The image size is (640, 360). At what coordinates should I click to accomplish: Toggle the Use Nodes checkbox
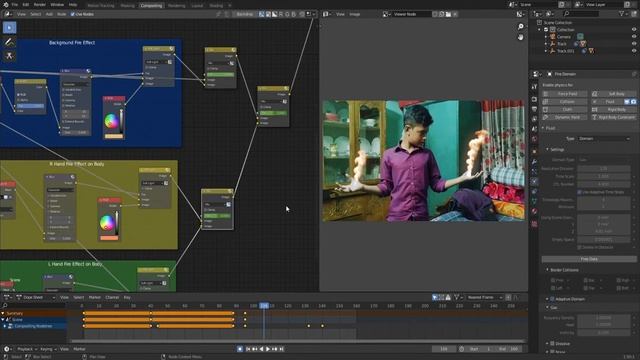point(73,14)
